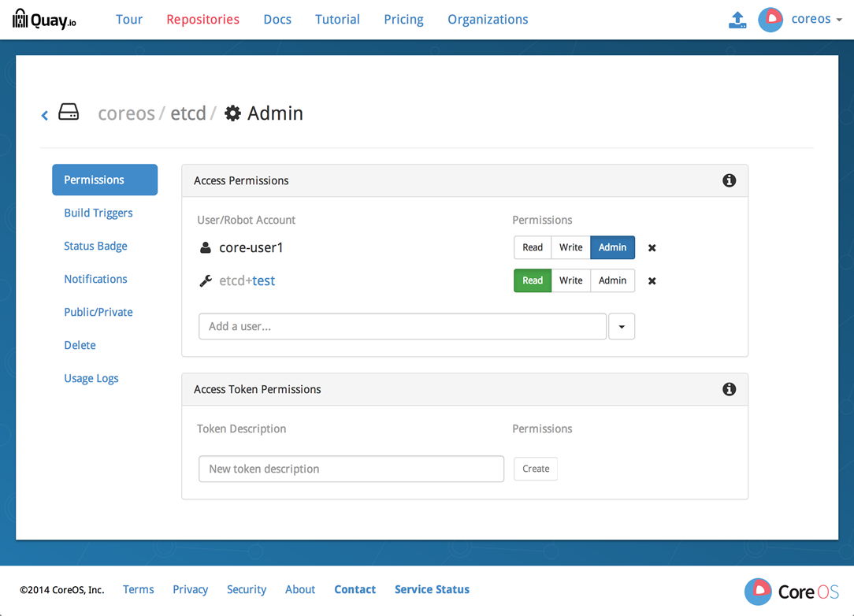The width and height of the screenshot is (854, 616).
Task: Set etcd+test permission to Write
Action: 571,280
